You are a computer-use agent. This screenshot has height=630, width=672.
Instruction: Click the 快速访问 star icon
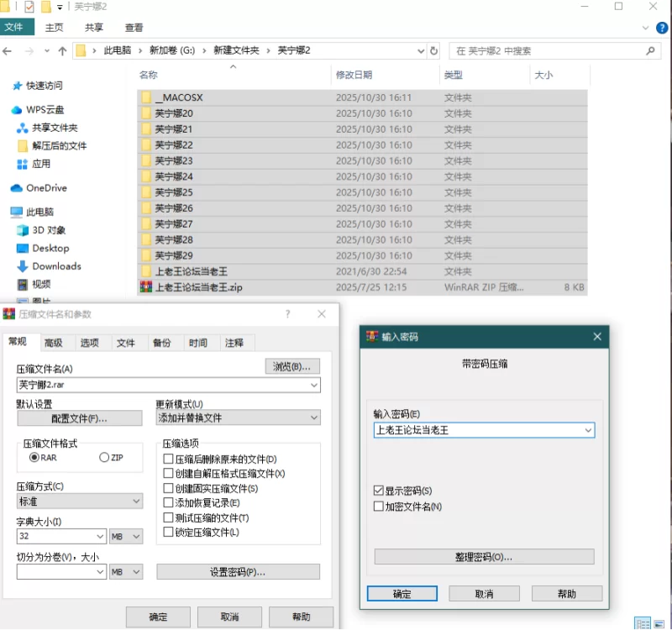[x=17, y=86]
